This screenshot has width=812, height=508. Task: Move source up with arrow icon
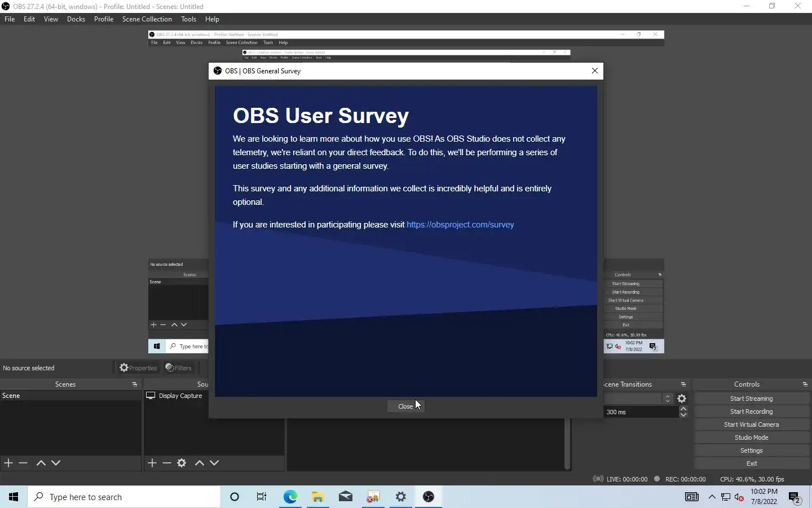coord(199,463)
